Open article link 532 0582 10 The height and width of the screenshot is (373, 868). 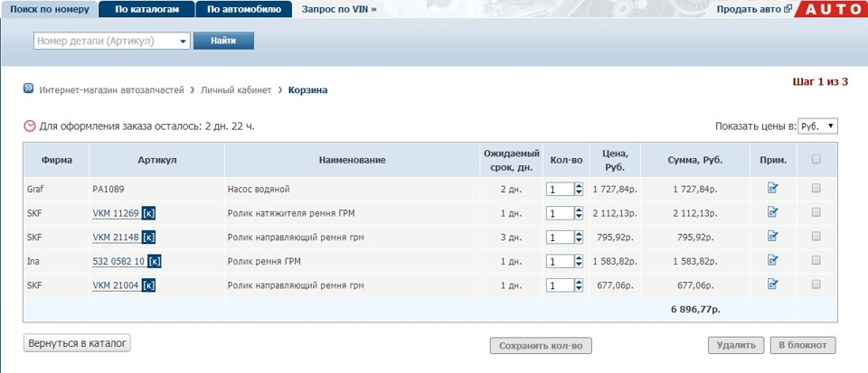[x=118, y=261]
